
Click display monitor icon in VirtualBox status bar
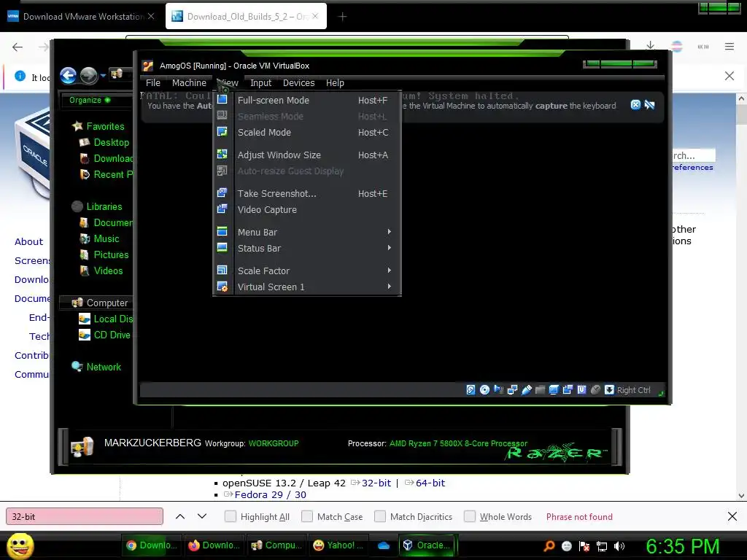554,390
